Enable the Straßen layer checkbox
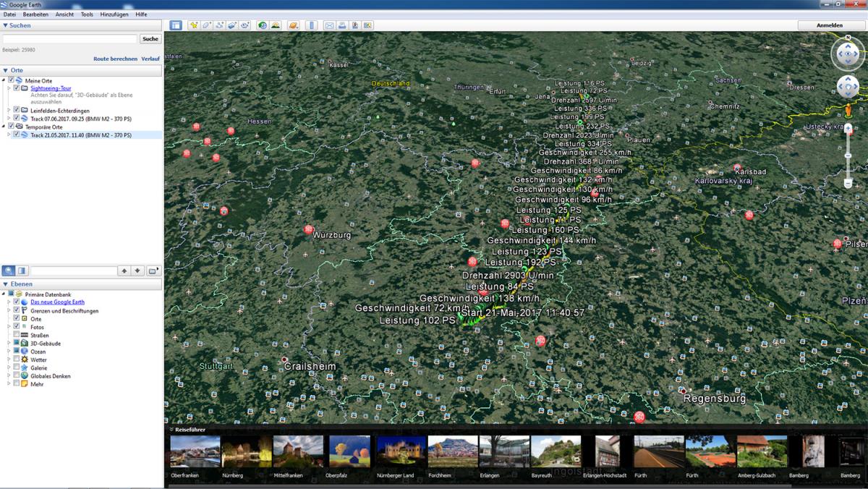Viewport: 868px width, 489px height. (17, 335)
